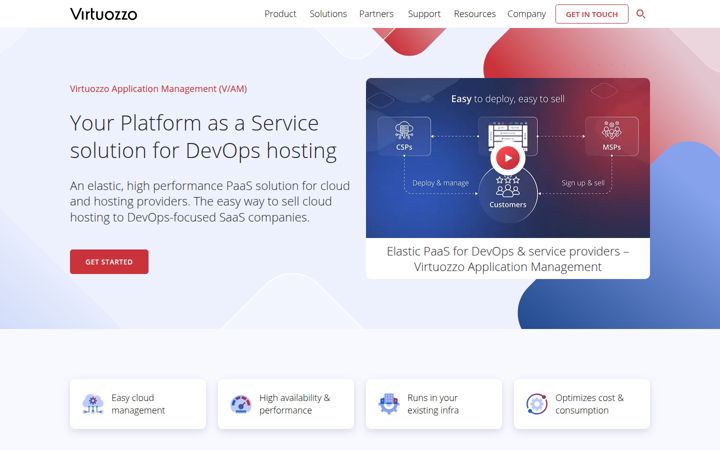The width and height of the screenshot is (720, 450).
Task: Open the Company menu
Action: (x=526, y=14)
